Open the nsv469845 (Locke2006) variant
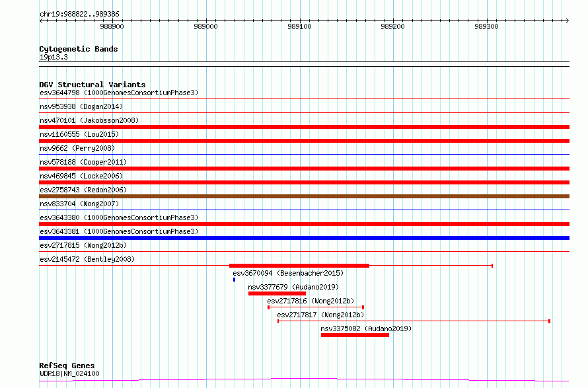588x388 pixels. pos(81,176)
